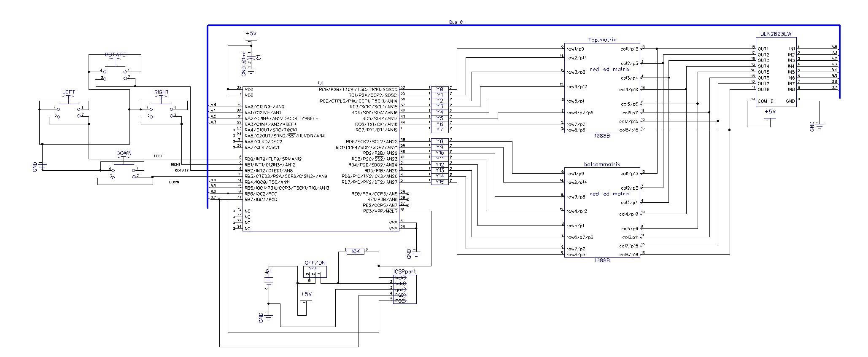Select the RIGHT pushbutton switch symbol
The width and height of the screenshot is (868, 357).
coord(161,107)
